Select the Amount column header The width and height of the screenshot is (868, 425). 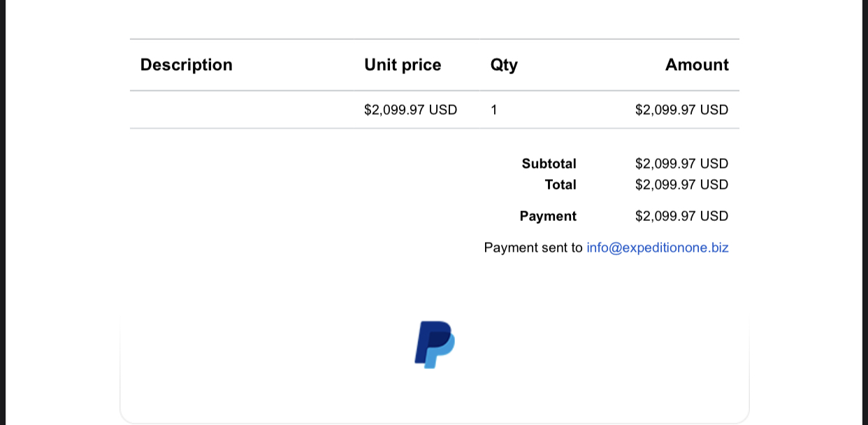pyautogui.click(x=697, y=65)
